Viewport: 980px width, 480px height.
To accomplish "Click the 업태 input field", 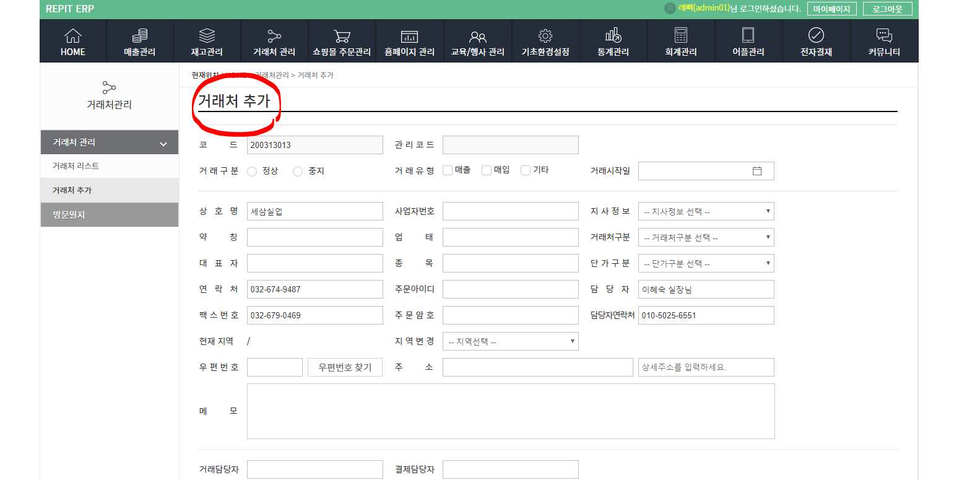I will click(511, 237).
